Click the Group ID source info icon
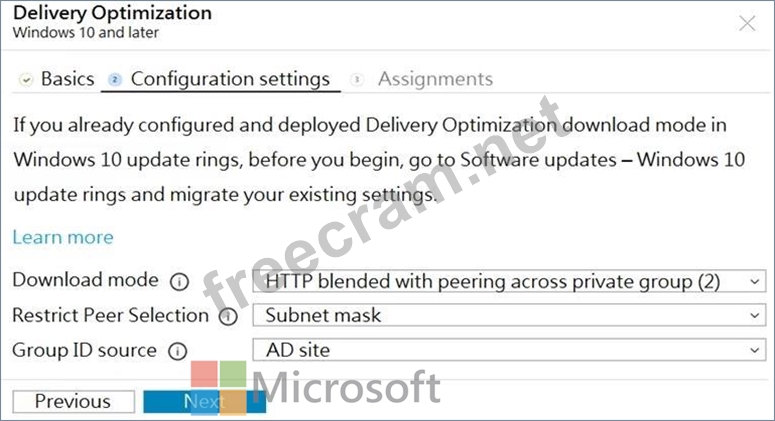The height and width of the screenshot is (421, 775). coord(178,351)
